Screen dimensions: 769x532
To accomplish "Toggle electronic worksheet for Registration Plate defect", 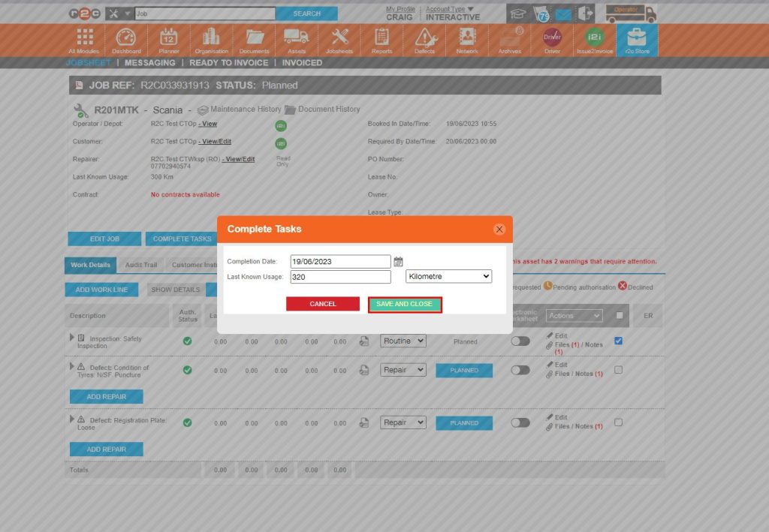I will (x=520, y=422).
